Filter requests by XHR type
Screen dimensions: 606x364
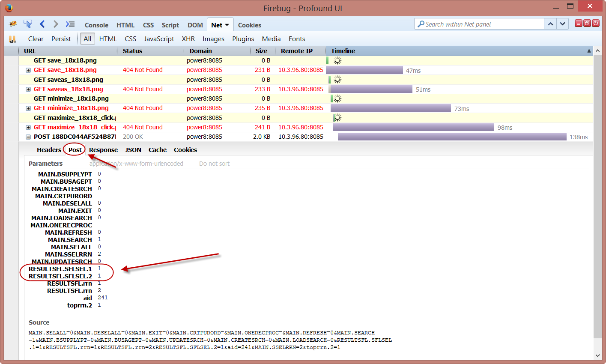[188, 39]
